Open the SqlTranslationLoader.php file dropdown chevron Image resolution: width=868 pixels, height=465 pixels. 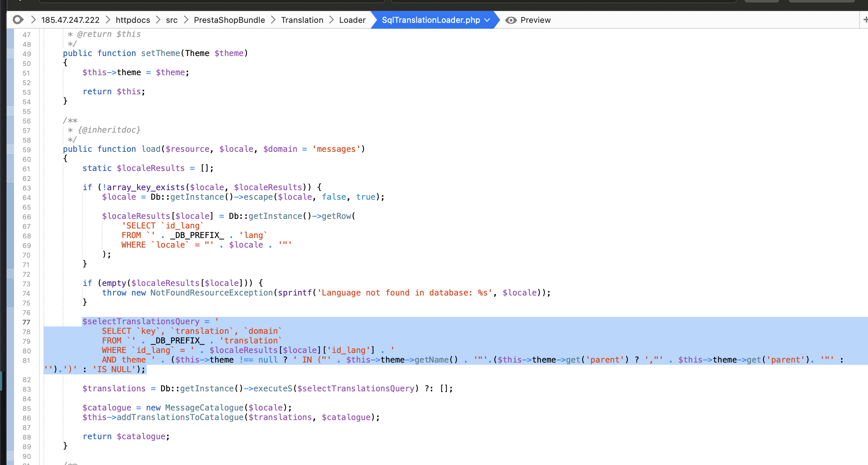coord(487,20)
